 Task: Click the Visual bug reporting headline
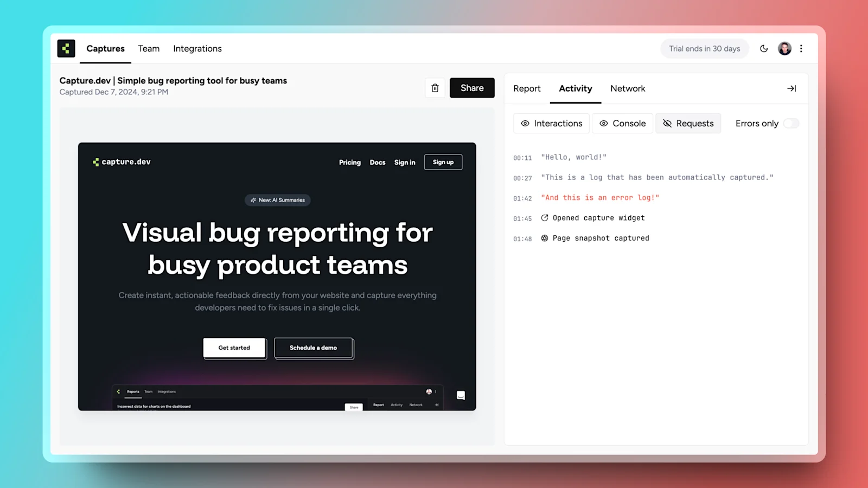[x=278, y=249]
